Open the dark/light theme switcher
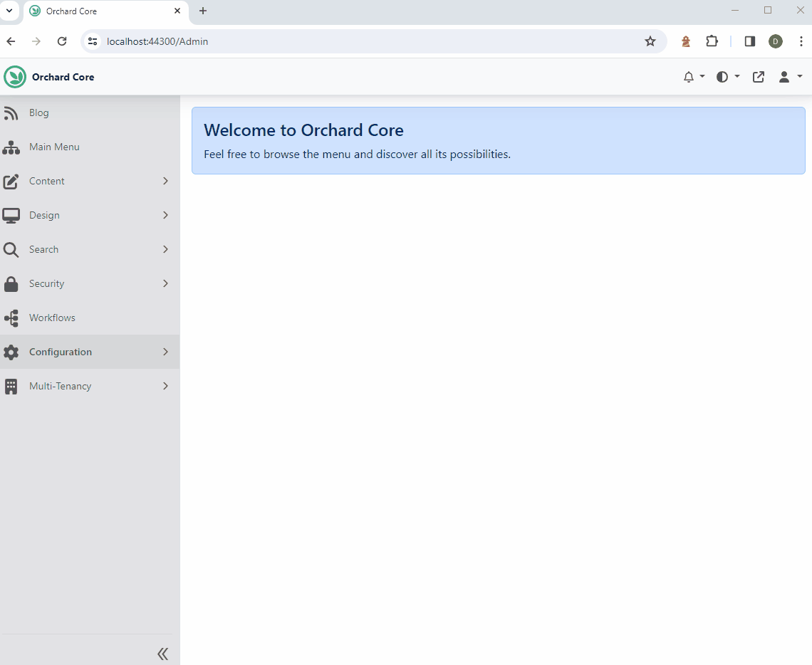The image size is (812, 665). (x=727, y=77)
